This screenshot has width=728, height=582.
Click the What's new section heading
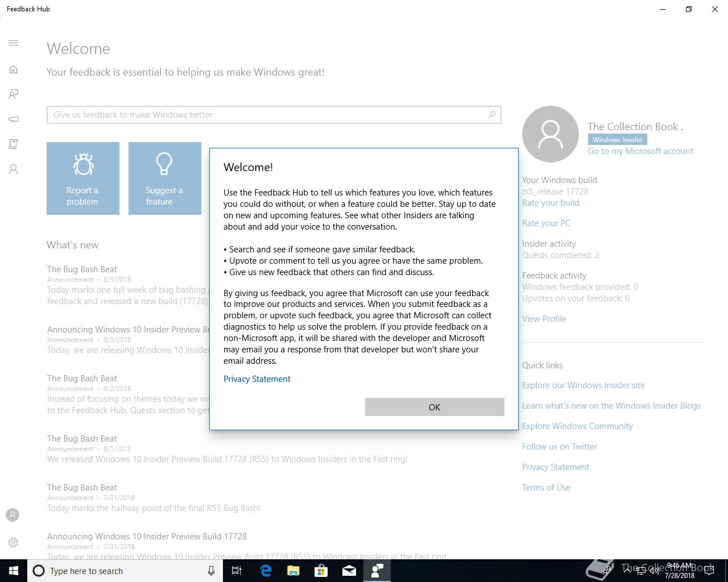(73, 245)
